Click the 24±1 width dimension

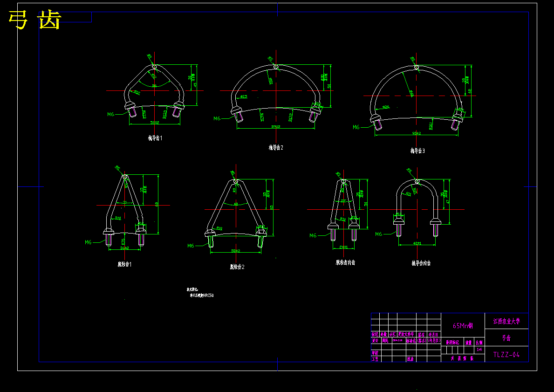tap(343, 247)
